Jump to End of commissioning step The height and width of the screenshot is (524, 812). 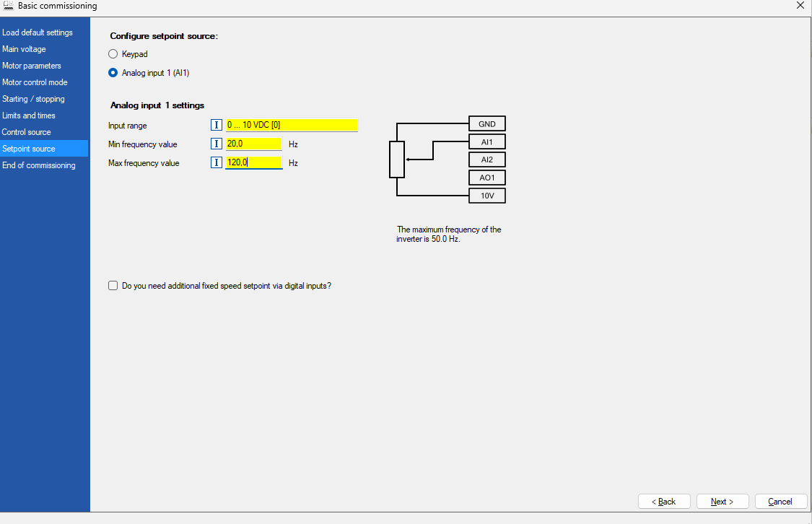44,165
